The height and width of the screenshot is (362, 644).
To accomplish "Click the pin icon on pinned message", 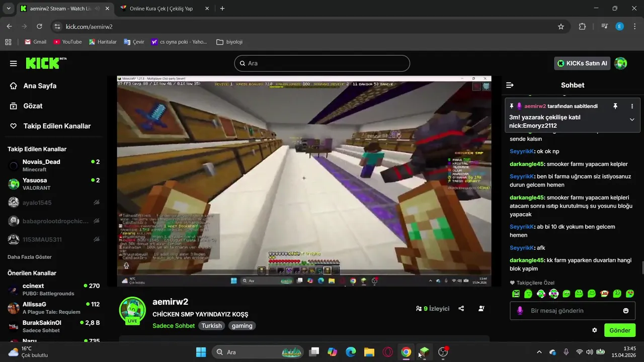I will pos(615,106).
